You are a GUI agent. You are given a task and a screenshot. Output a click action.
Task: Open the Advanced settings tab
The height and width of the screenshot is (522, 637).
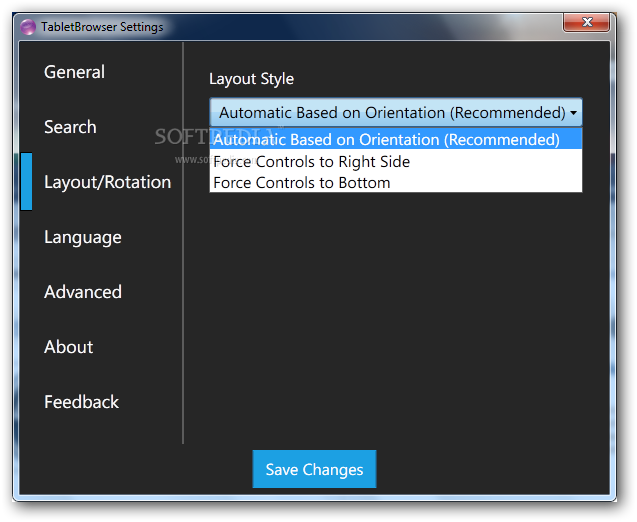point(82,292)
